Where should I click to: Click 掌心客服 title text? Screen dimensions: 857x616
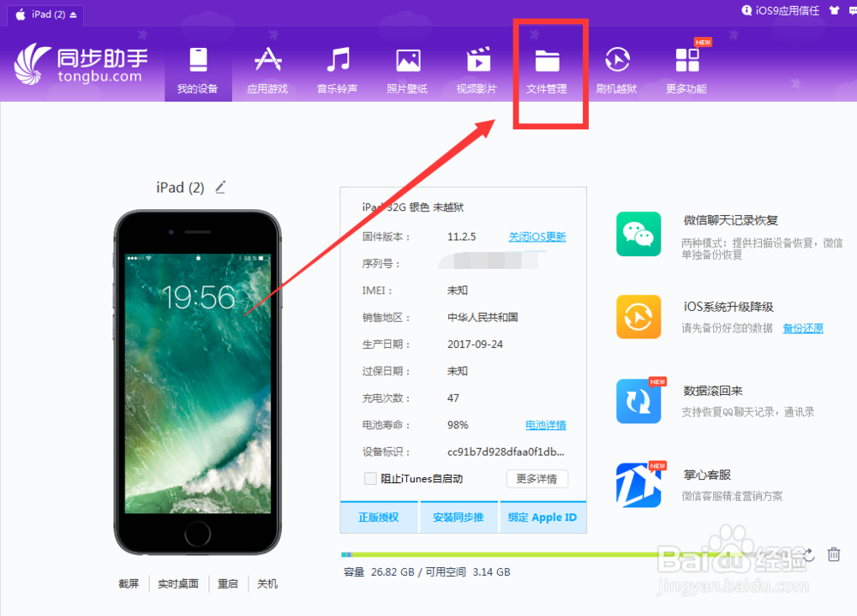click(x=707, y=475)
